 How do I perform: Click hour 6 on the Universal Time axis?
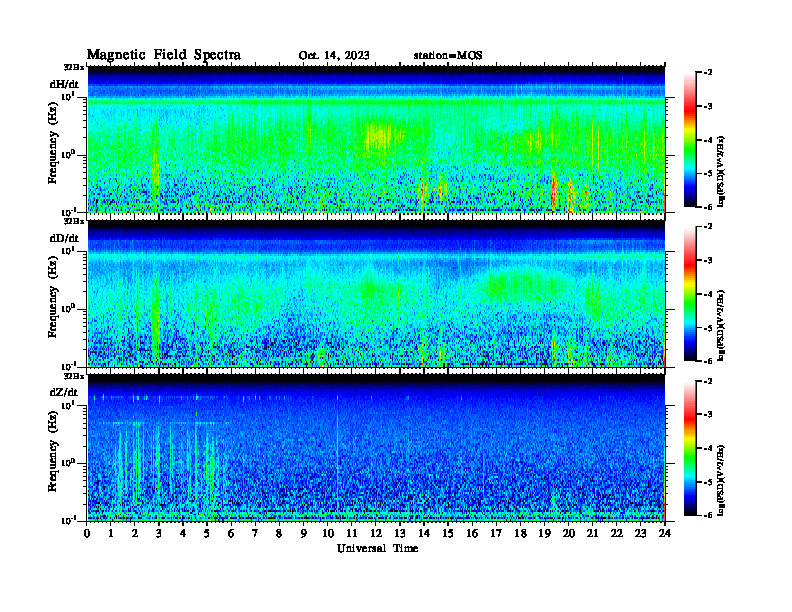coord(231,533)
